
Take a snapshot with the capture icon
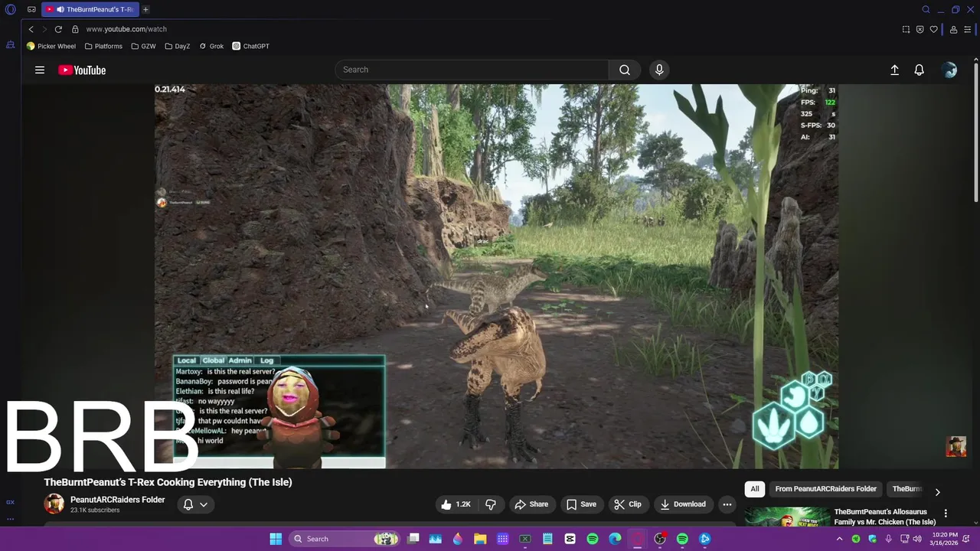click(906, 29)
